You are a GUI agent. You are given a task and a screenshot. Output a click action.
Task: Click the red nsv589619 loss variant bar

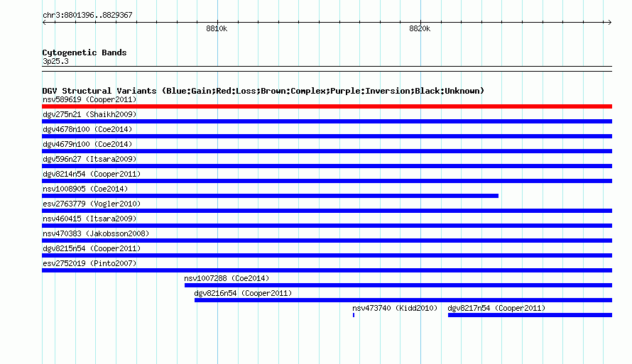(x=327, y=106)
